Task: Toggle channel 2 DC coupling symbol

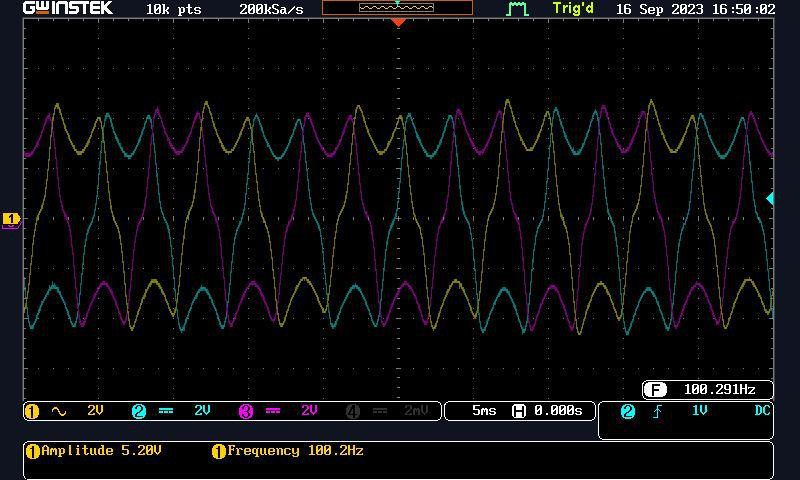Action: [x=166, y=411]
